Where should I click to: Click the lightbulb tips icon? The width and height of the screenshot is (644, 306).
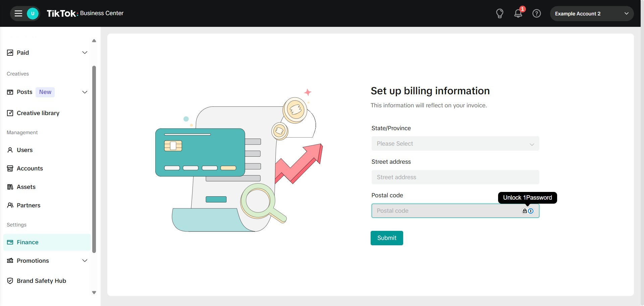499,13
